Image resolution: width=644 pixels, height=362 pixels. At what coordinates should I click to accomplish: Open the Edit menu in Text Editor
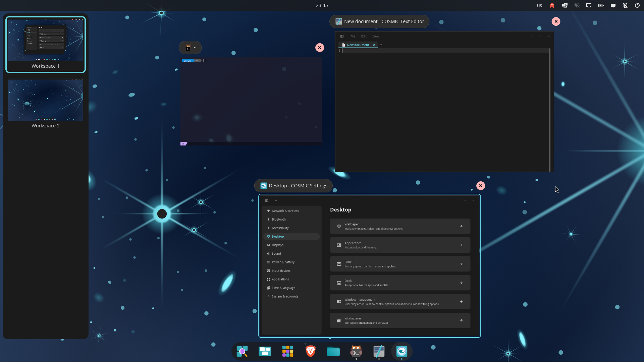tap(364, 36)
